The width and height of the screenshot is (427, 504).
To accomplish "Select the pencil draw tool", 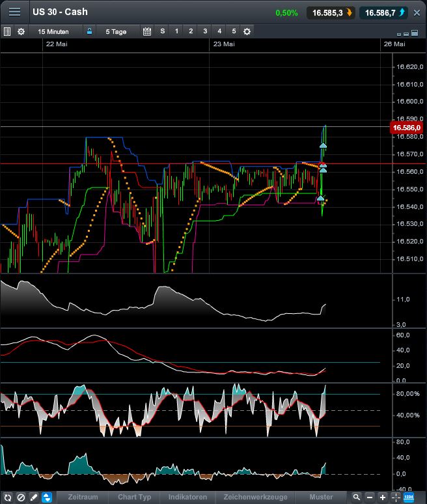I will pos(34,497).
